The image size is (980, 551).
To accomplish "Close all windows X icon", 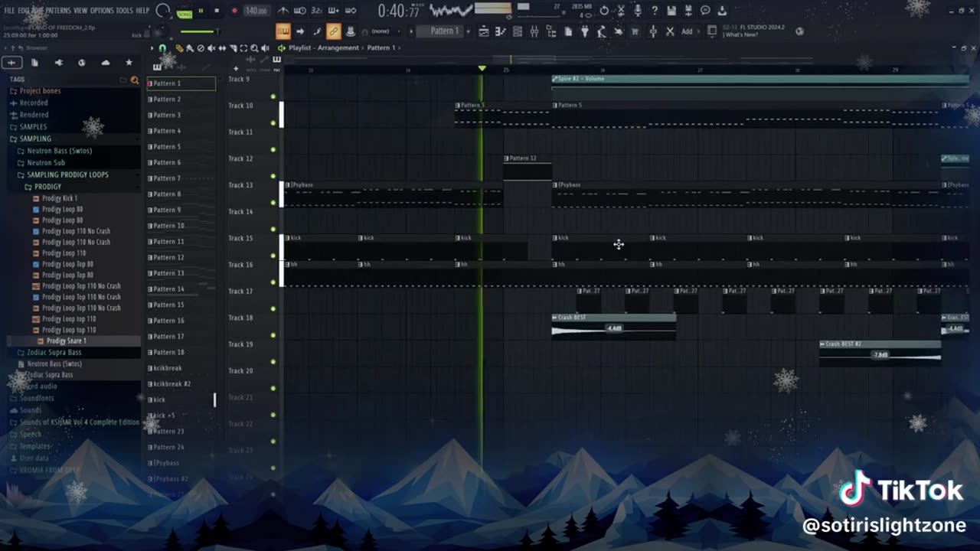I will 670,31.
